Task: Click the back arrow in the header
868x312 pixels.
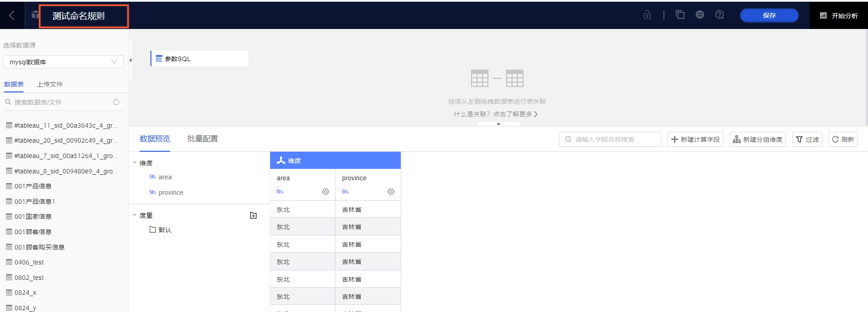Action: pyautogui.click(x=12, y=16)
